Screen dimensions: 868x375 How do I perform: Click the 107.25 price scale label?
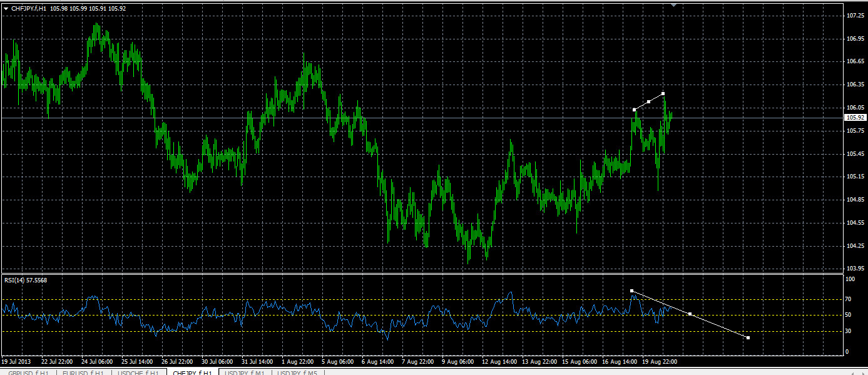854,15
